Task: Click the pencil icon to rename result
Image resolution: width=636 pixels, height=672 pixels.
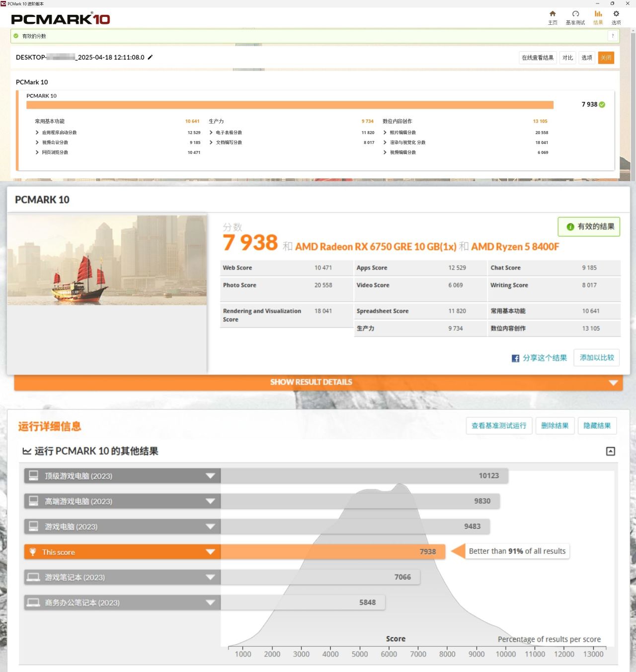Action: pyautogui.click(x=150, y=57)
